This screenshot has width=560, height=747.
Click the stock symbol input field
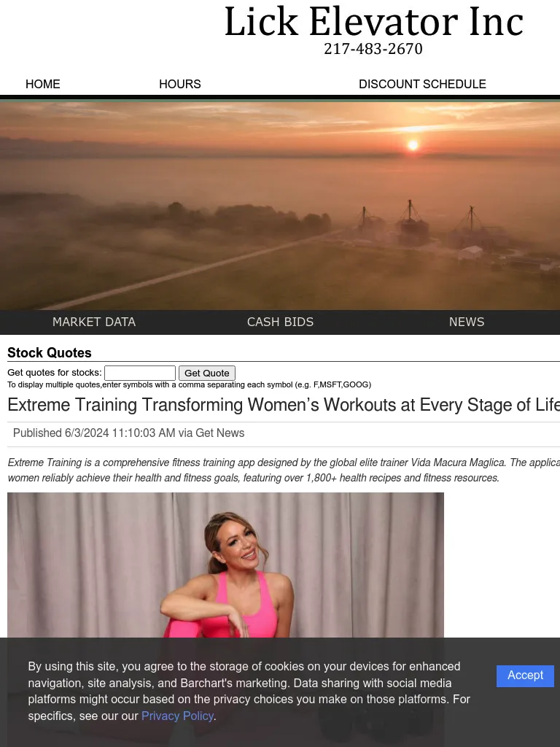[x=140, y=373]
